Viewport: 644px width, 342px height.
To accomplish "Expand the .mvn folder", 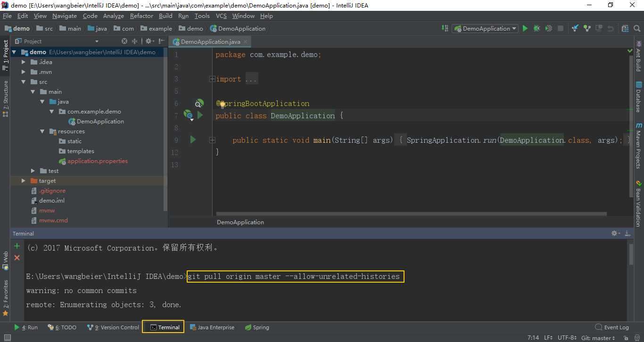I will (x=24, y=72).
